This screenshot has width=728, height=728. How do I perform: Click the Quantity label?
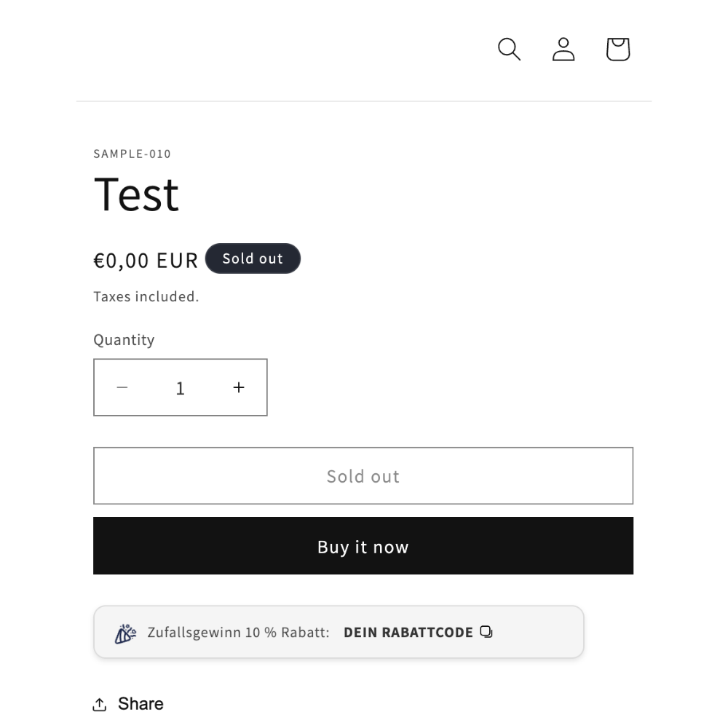[x=124, y=340]
